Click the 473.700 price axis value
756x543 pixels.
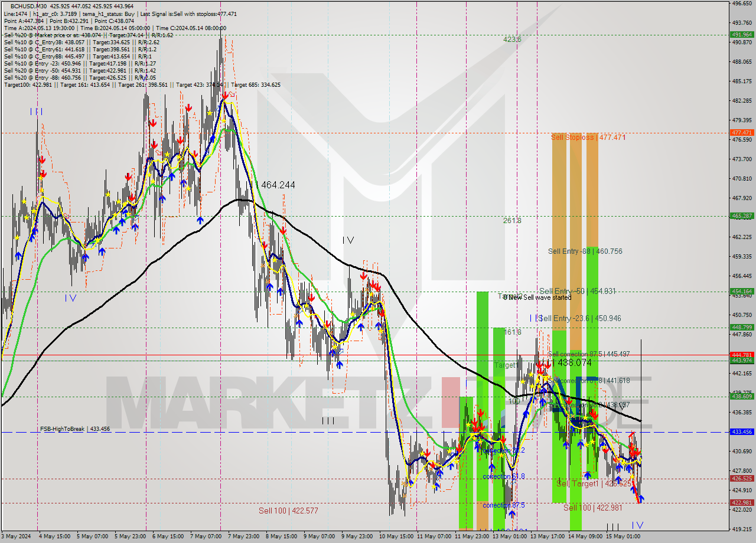click(x=742, y=159)
